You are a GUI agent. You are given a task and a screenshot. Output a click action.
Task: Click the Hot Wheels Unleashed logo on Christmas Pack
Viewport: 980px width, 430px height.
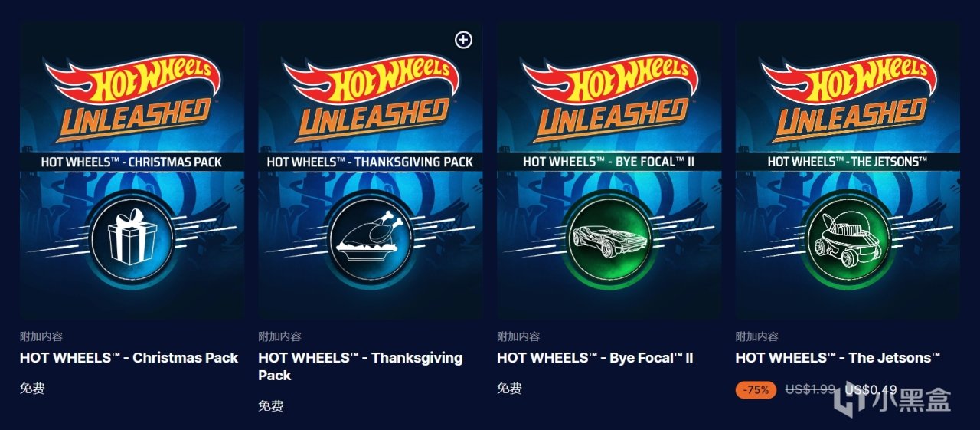[132, 93]
